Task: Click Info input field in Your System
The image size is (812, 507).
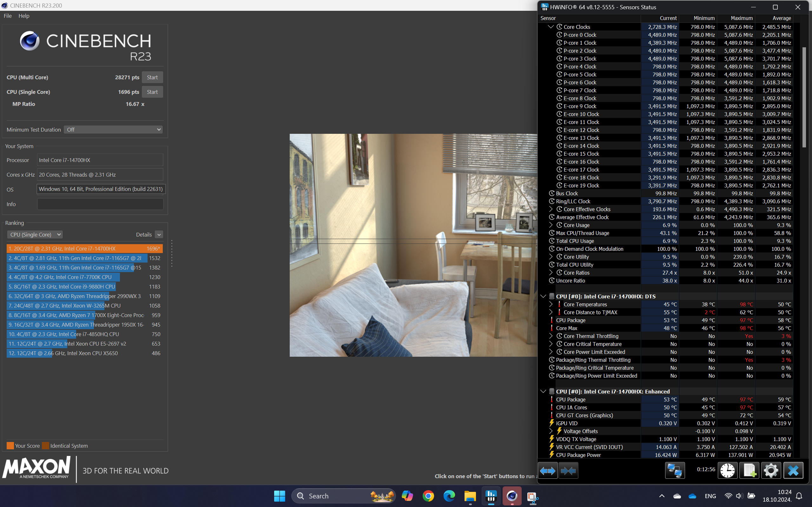Action: (x=100, y=204)
